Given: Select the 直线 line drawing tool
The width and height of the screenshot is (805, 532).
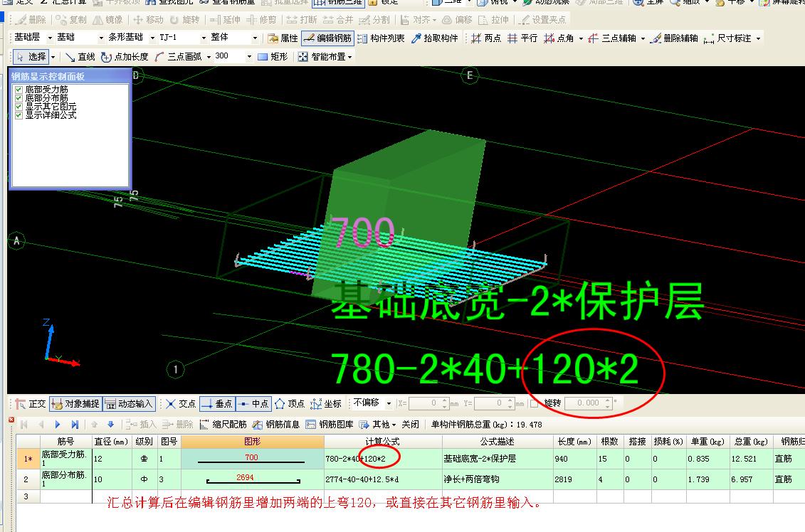Looking at the screenshot, I should pyautogui.click(x=80, y=57).
